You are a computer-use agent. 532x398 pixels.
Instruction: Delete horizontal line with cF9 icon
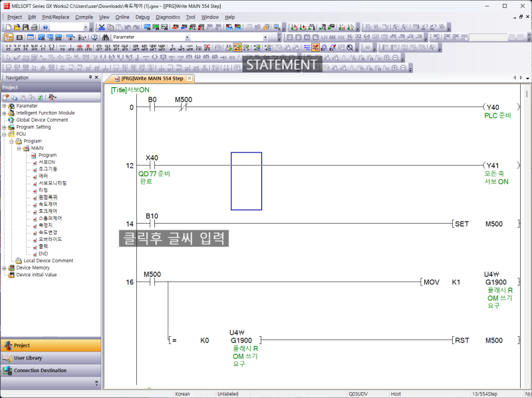point(79,47)
